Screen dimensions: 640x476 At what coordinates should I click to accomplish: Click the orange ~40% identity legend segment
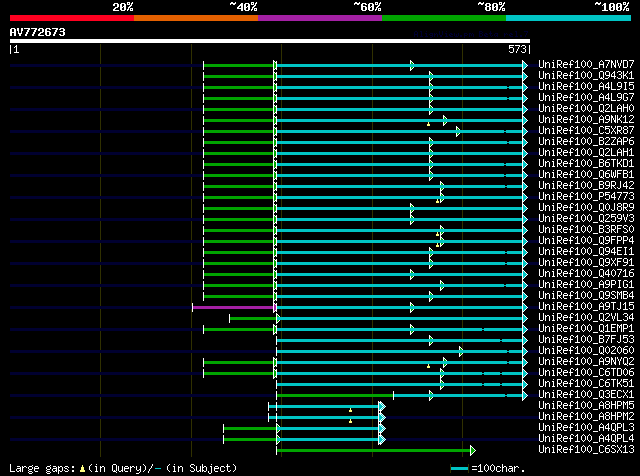coord(196,18)
